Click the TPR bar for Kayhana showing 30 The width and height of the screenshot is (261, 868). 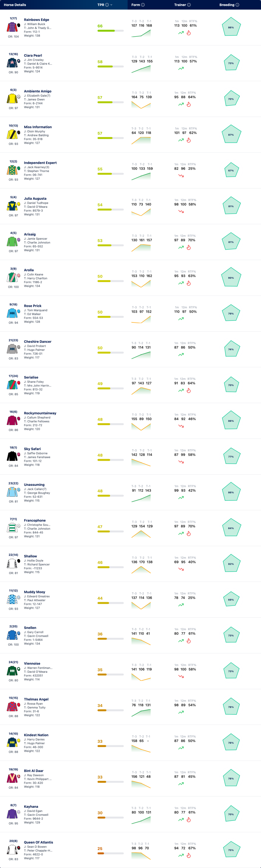[111, 817]
